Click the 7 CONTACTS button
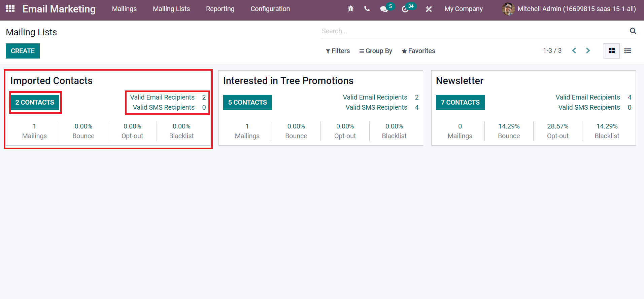 (460, 102)
